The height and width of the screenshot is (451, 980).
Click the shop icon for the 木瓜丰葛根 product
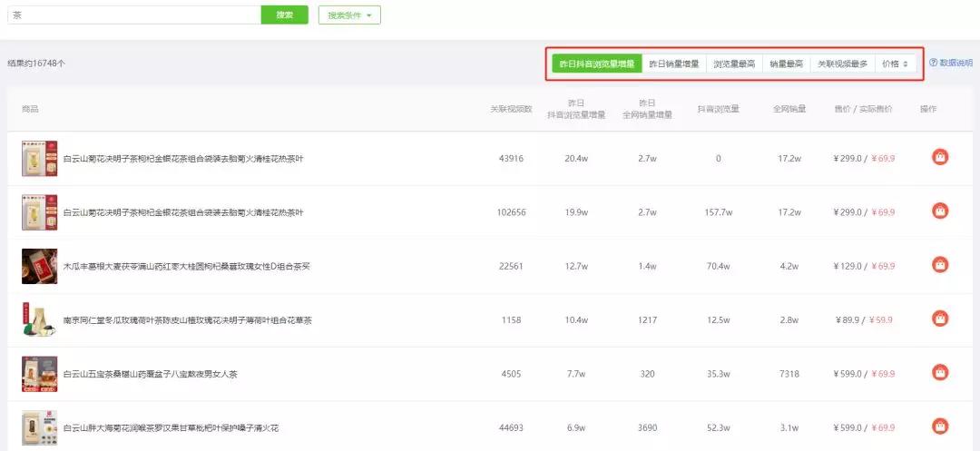point(940,265)
